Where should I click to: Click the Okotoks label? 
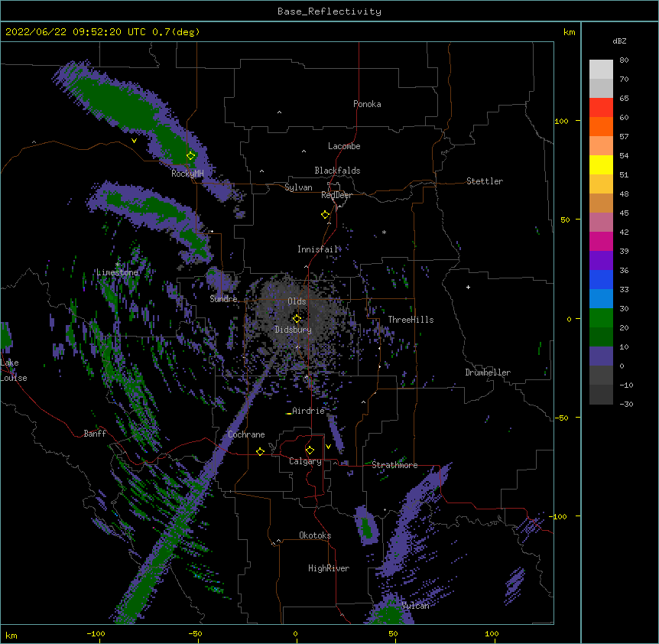(x=315, y=535)
